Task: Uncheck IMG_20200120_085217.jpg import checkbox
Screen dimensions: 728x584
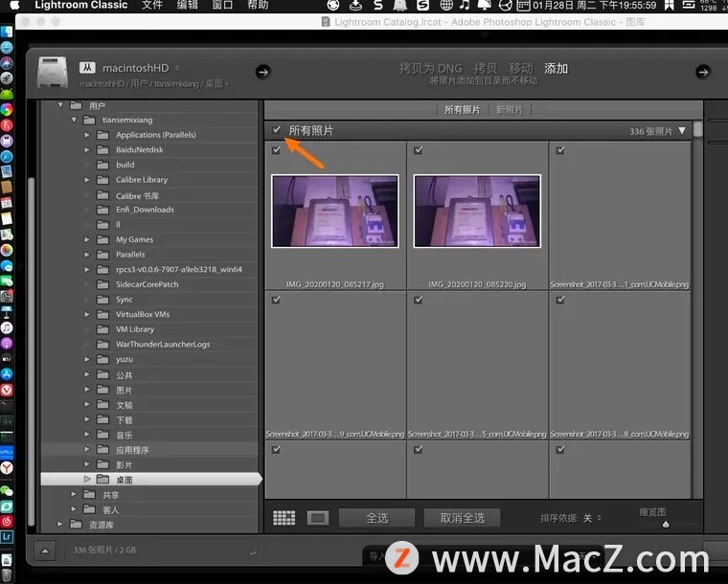Action: pos(276,149)
